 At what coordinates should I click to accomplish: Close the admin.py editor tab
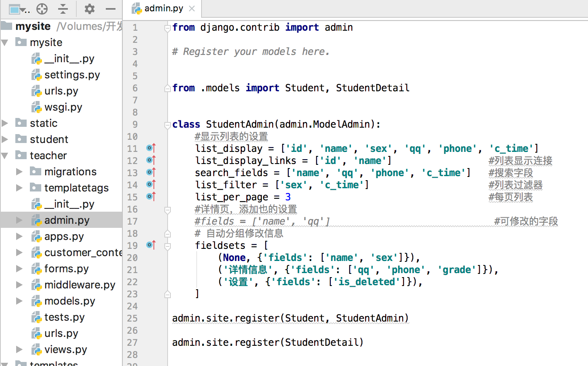(192, 8)
